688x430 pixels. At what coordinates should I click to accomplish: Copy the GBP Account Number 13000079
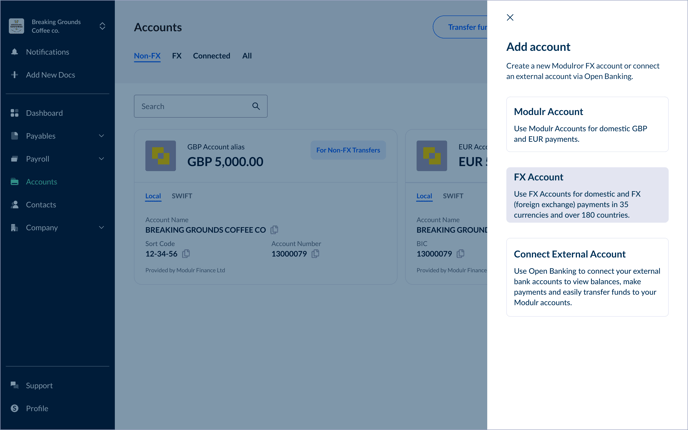point(315,254)
